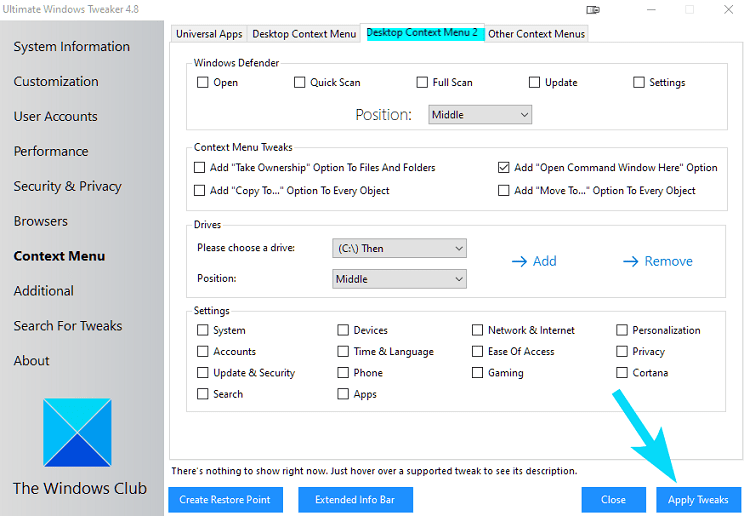Tick the Search checkbox
744x516 pixels.
[x=203, y=394]
